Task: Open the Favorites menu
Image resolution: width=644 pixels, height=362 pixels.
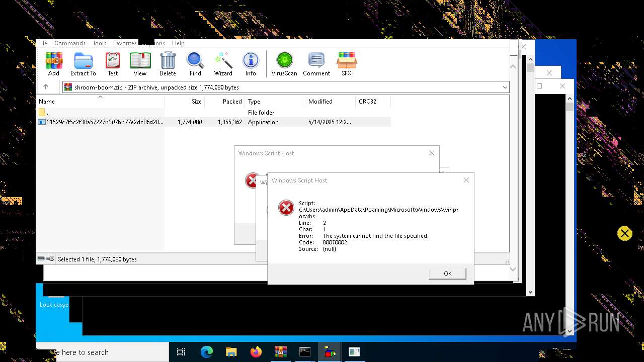Action: click(125, 43)
